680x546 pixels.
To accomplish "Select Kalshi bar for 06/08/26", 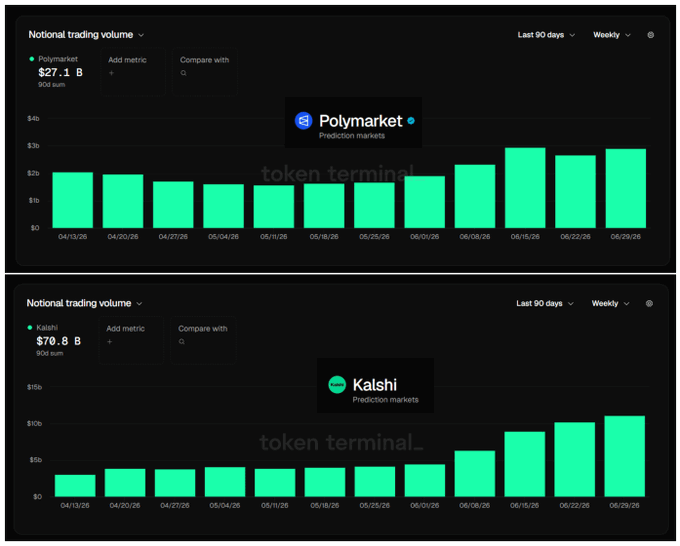I will point(475,474).
